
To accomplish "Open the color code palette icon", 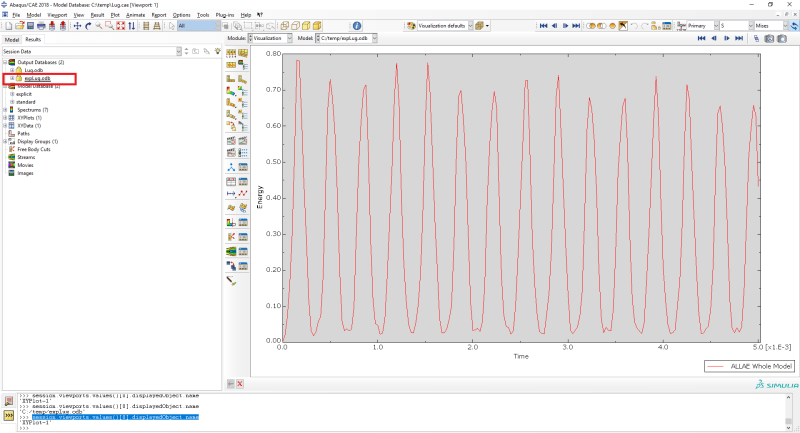I will 411,26.
